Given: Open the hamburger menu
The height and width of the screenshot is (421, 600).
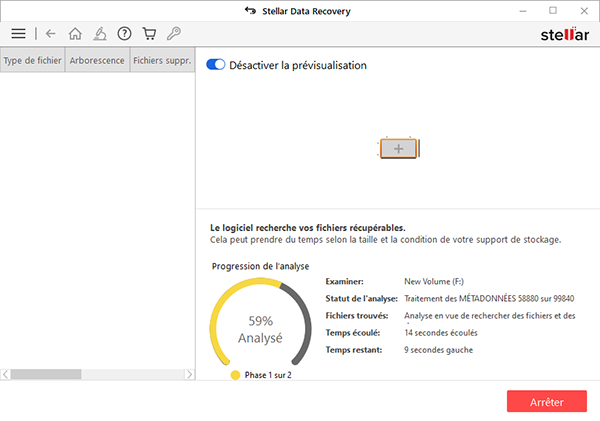Looking at the screenshot, I should [x=18, y=34].
